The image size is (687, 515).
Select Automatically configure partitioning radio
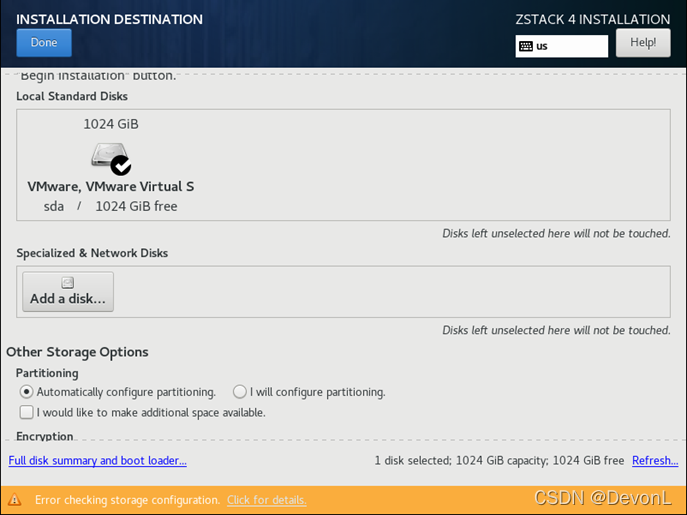click(26, 391)
